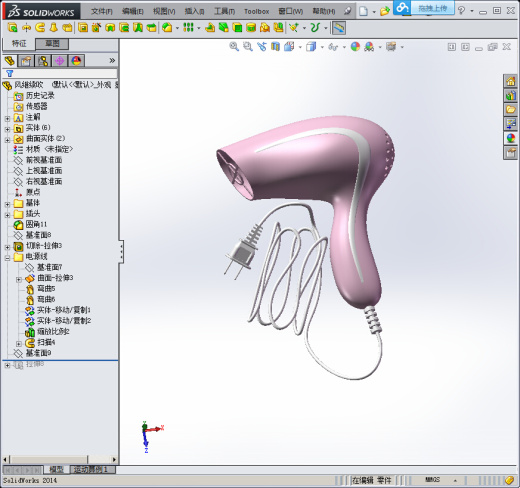This screenshot has height=488, width=520.
Task: Open Appearances tab in right task pane
Action: coord(510,138)
